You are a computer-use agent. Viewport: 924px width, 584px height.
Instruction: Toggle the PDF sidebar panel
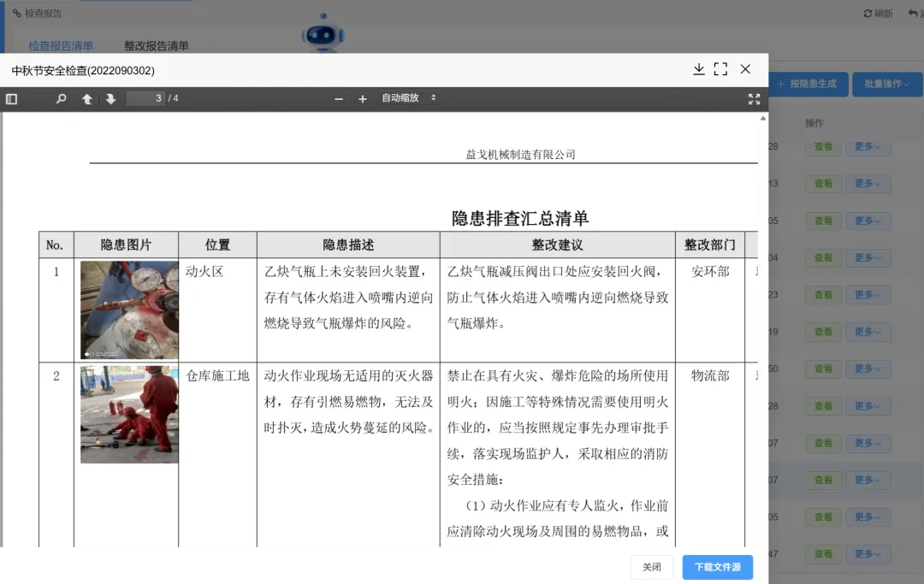click(x=11, y=99)
